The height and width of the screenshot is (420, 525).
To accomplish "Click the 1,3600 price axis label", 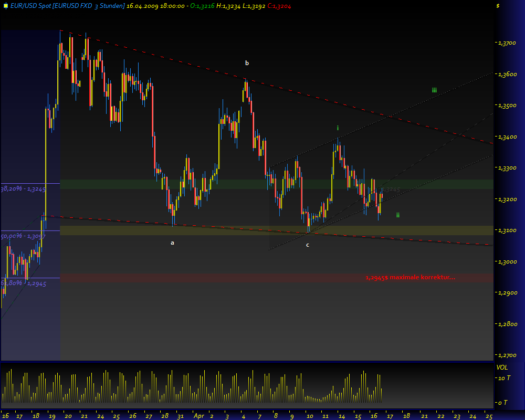I will (507, 75).
